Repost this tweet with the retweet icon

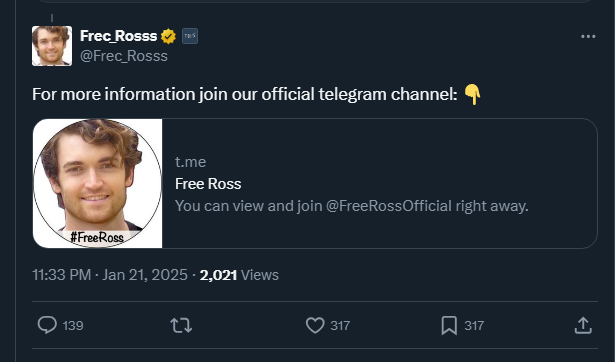click(x=181, y=326)
